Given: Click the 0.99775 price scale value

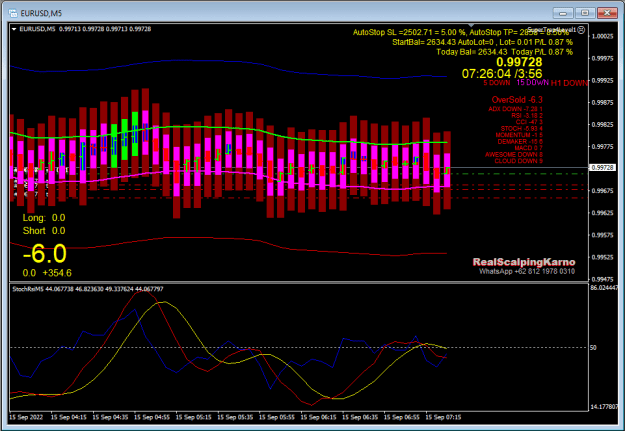Looking at the screenshot, I should 602,147.
